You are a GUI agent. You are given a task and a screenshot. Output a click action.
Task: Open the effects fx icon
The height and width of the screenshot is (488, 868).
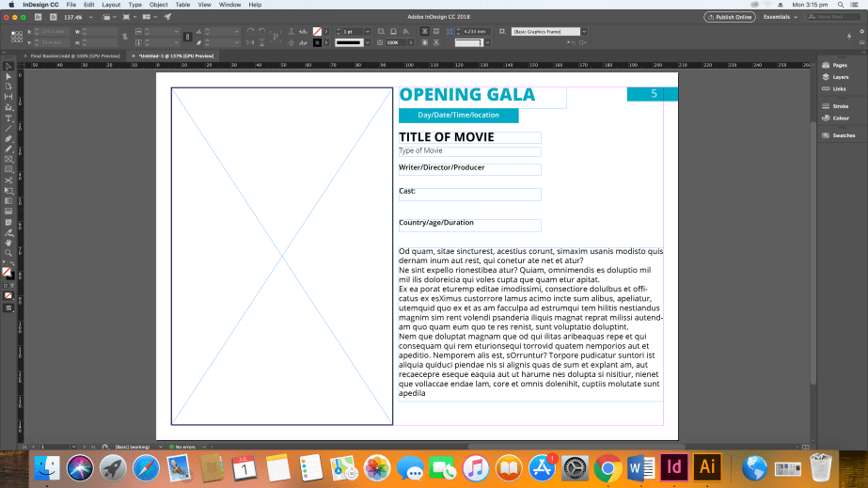(x=406, y=32)
